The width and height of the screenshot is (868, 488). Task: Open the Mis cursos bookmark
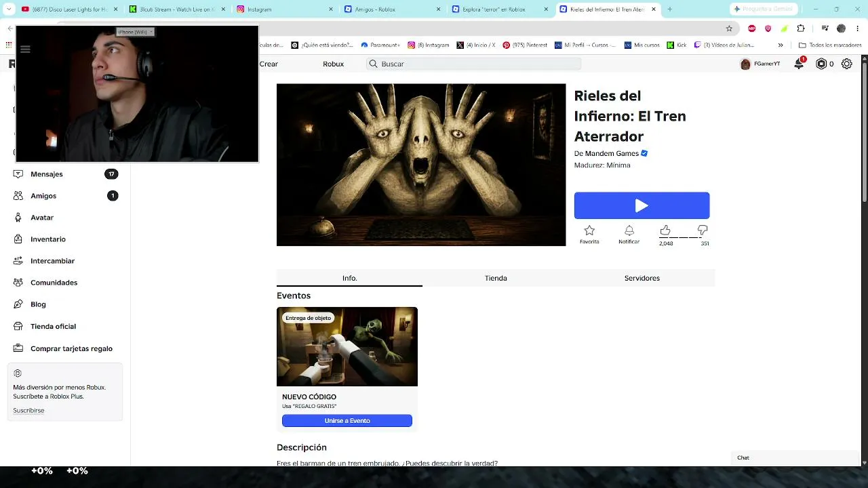(x=642, y=45)
